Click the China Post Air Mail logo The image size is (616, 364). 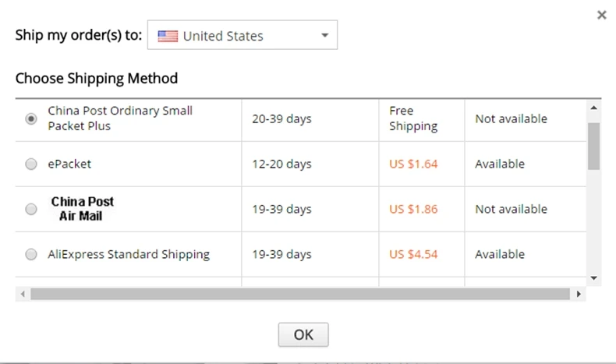click(83, 209)
